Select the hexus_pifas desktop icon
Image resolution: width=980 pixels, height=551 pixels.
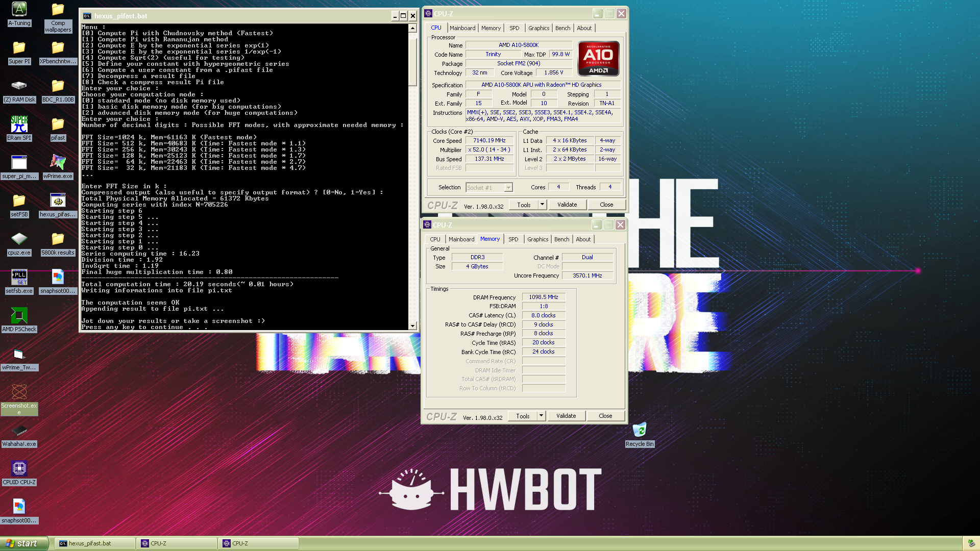(x=58, y=206)
